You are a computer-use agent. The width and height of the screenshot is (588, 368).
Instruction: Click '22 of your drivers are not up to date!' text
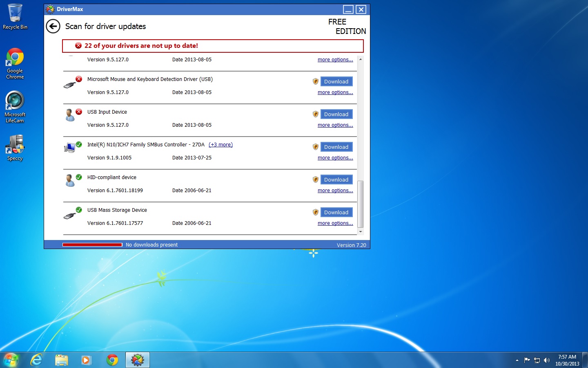[141, 46]
